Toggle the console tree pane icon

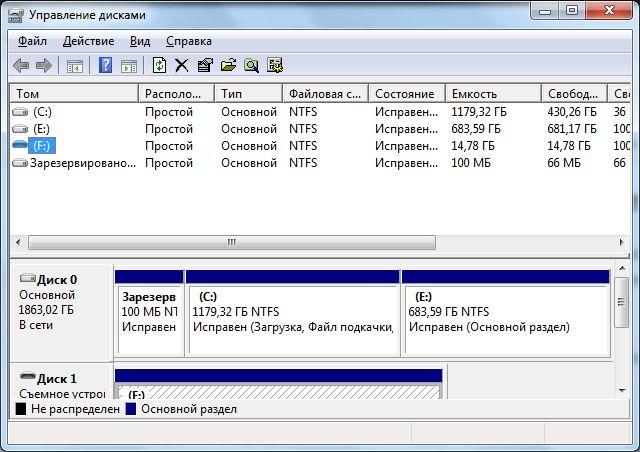[75, 66]
